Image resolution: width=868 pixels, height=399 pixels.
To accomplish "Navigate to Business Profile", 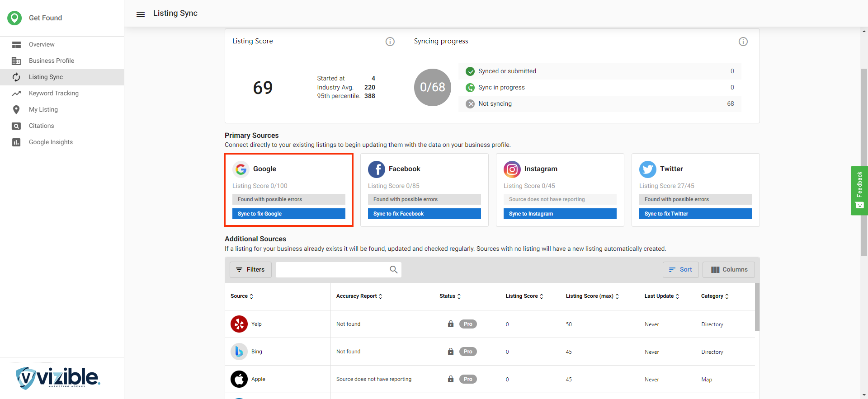I will click(51, 61).
